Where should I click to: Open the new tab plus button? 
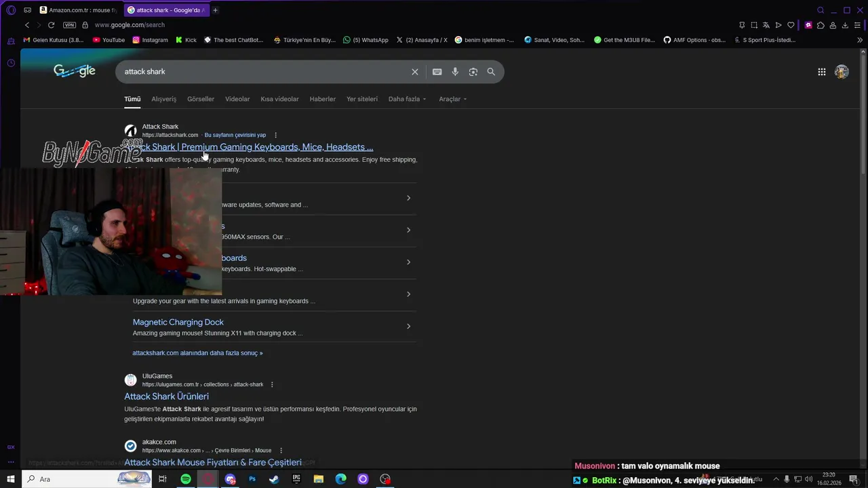pyautogui.click(x=215, y=10)
